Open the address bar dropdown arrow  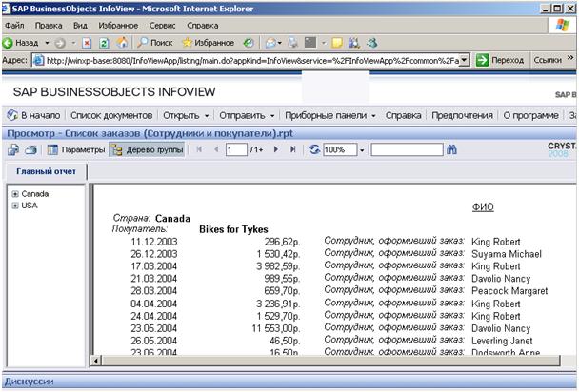tap(465, 60)
